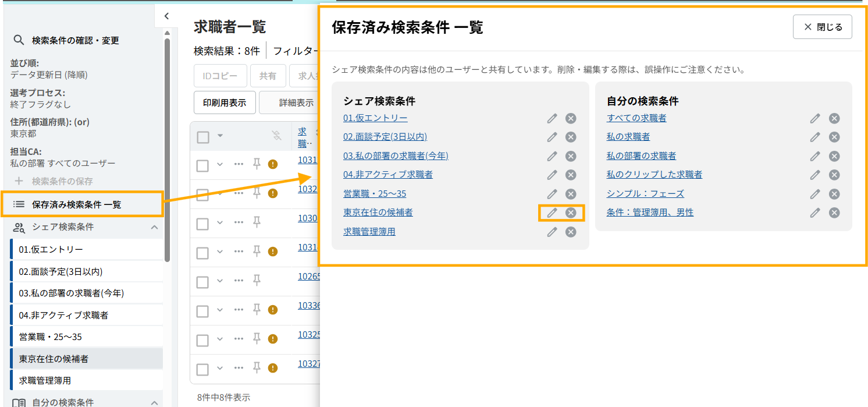Click the pencil edit icon for 東京在住の候補者
868x407 pixels.
[552, 213]
